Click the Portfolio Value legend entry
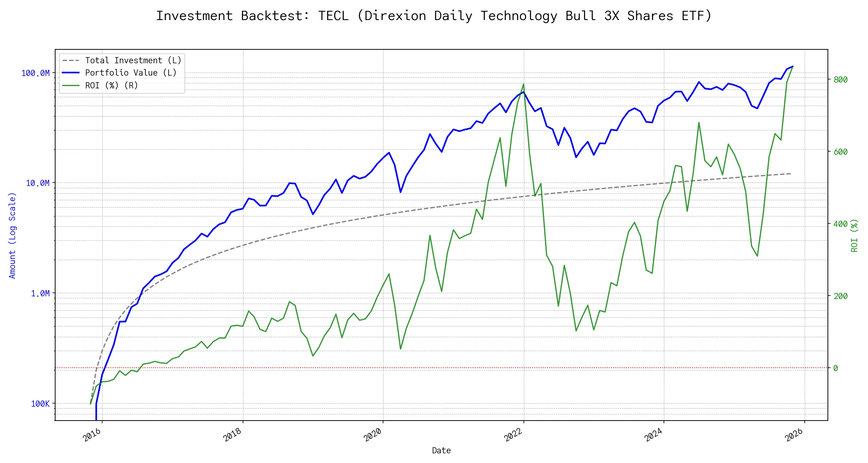The height and width of the screenshot is (463, 868). [131, 73]
